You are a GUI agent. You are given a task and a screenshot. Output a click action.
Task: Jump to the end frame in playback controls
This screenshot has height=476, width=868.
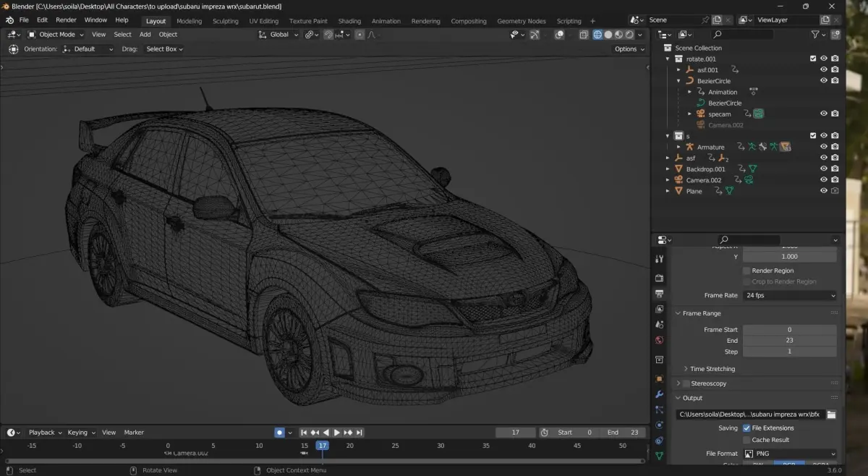[359, 433]
